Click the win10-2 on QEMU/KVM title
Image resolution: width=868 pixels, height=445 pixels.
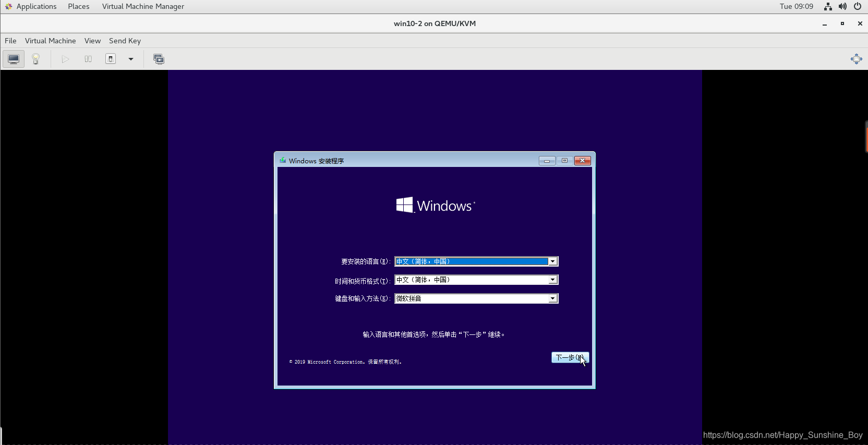tap(435, 23)
